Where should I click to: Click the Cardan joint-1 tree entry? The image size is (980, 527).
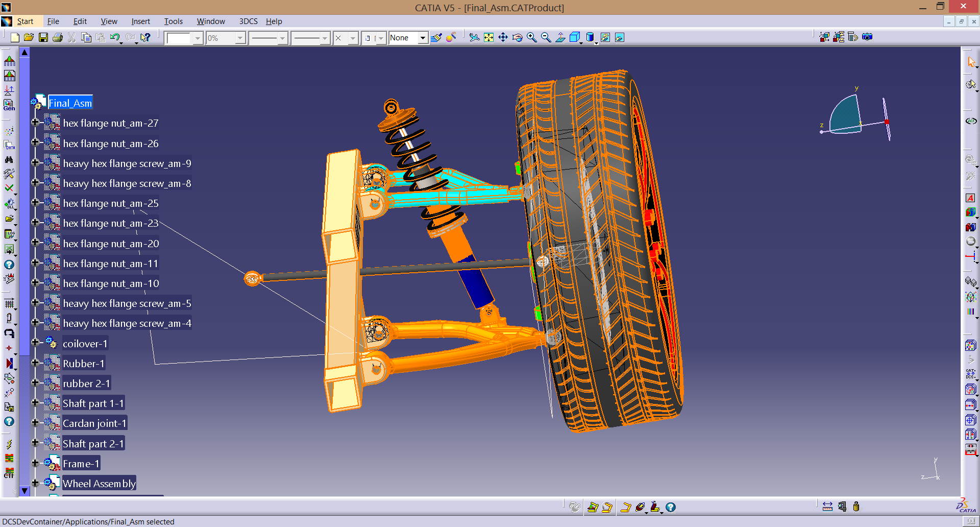coord(94,423)
